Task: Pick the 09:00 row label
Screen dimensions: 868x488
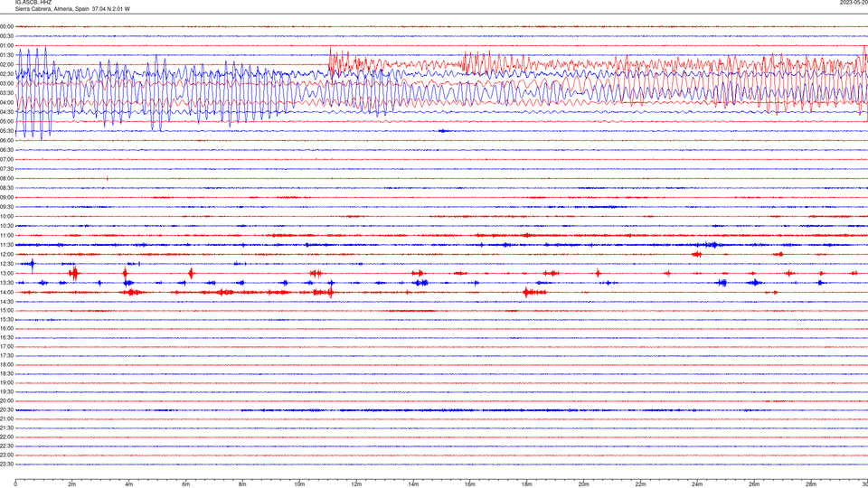Action: coord(6,198)
